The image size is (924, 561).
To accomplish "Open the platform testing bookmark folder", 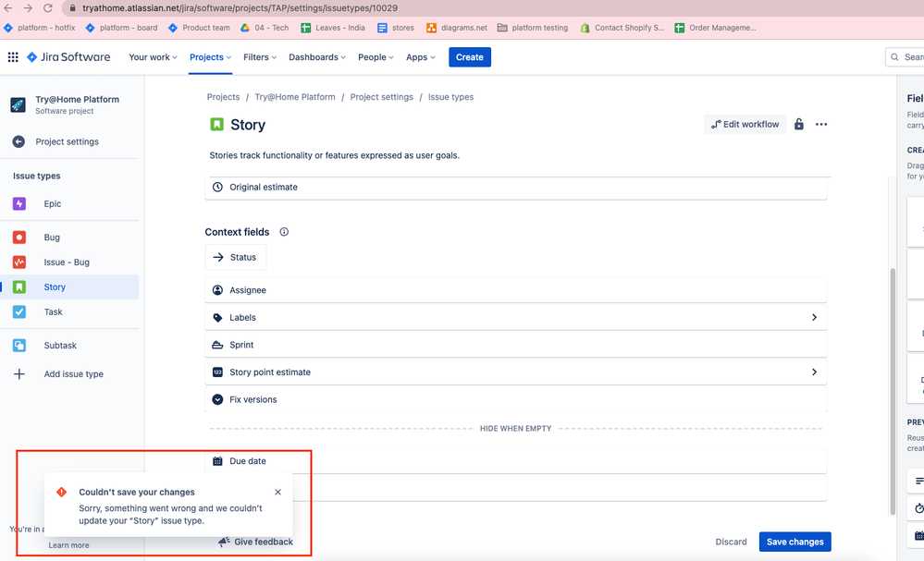I will tap(533, 28).
